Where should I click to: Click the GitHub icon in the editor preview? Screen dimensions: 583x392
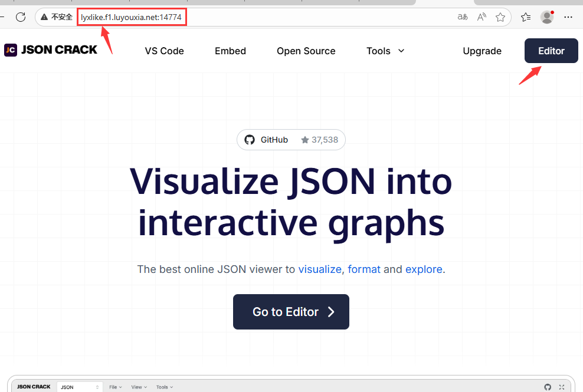tap(548, 387)
